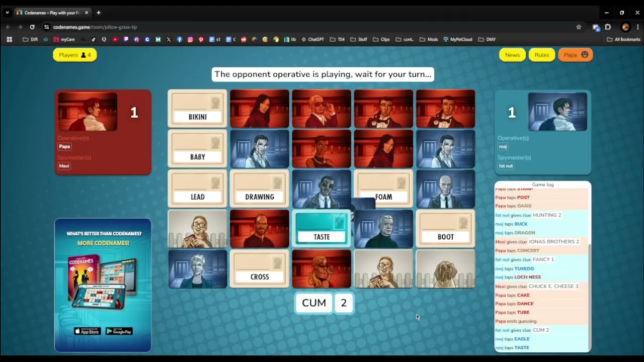The height and width of the screenshot is (362, 644).
Task: Select the TASTE word card
Action: click(x=321, y=229)
